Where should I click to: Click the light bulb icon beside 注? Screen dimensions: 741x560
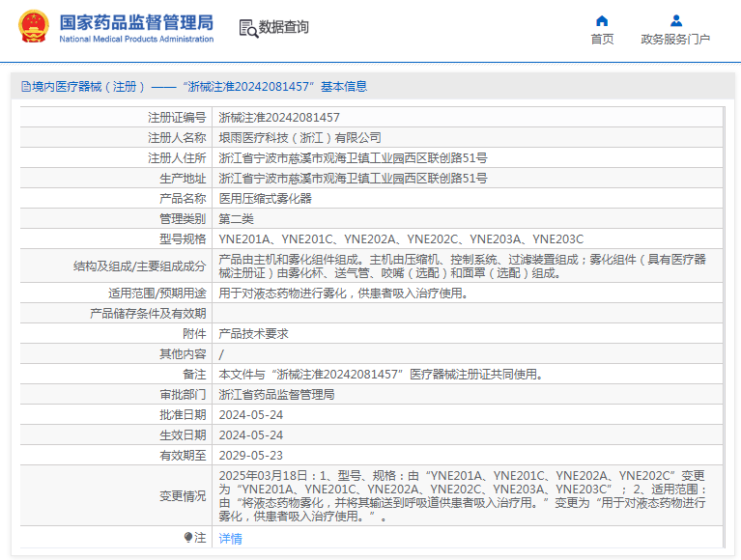(x=188, y=537)
